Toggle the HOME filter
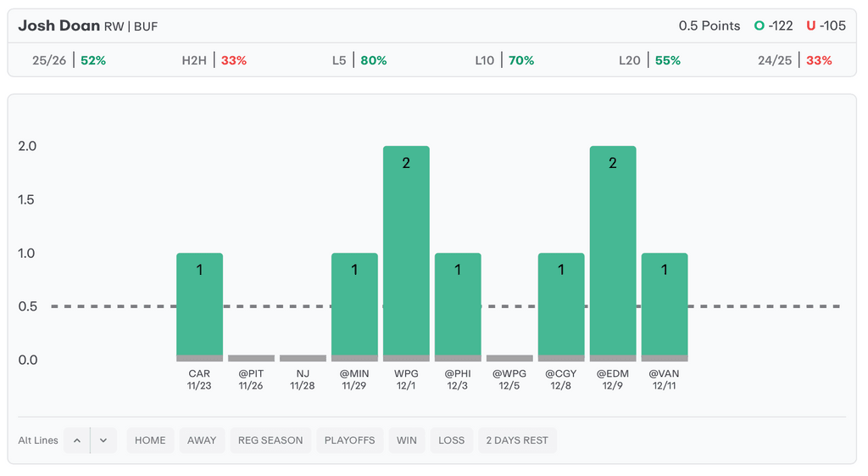Image resolution: width=868 pixels, height=476 pixels. (150, 440)
